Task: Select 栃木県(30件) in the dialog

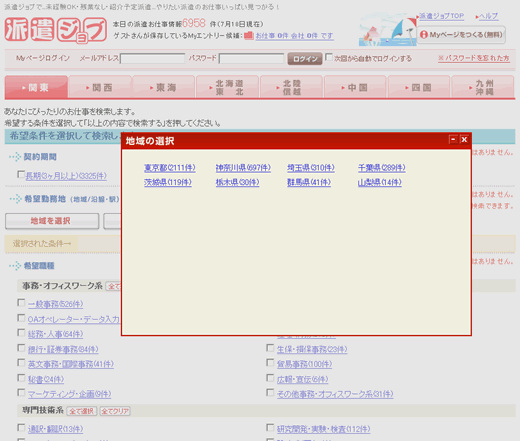Action: 237,182
